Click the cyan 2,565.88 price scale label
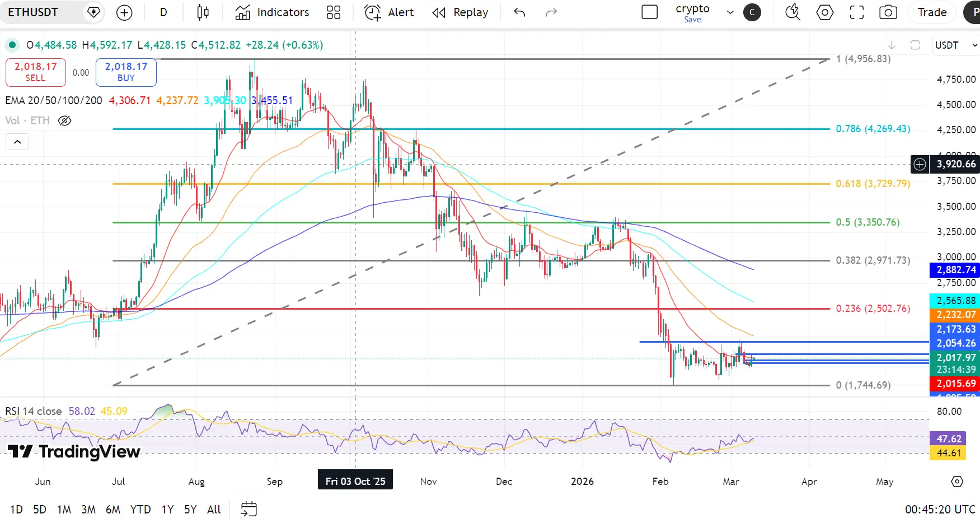980x523 pixels. coord(955,301)
